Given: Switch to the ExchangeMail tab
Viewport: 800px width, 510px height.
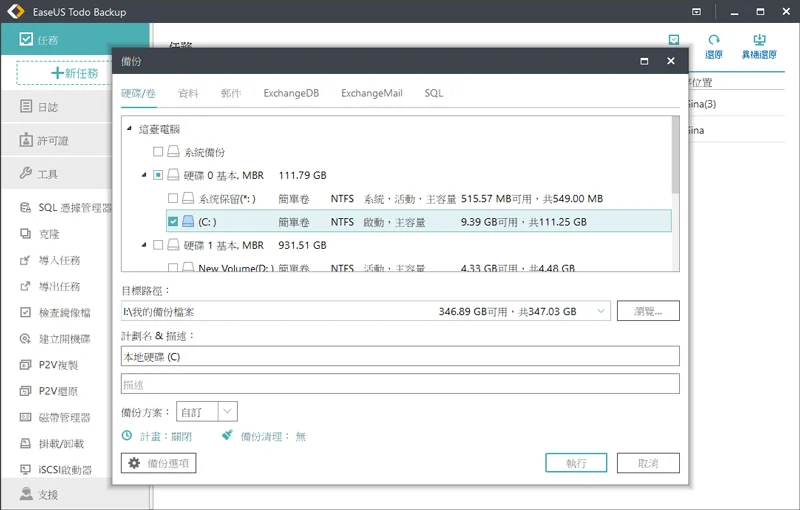Looking at the screenshot, I should (372, 93).
